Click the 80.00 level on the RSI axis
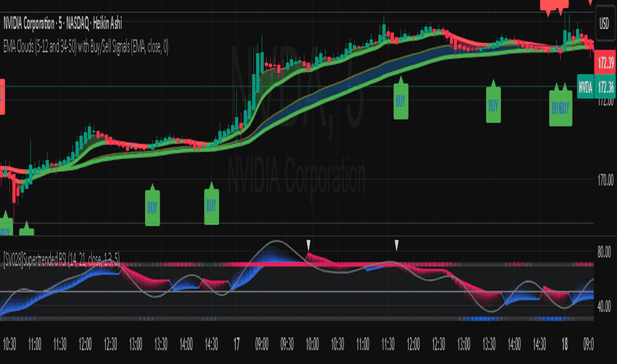 [x=605, y=252]
